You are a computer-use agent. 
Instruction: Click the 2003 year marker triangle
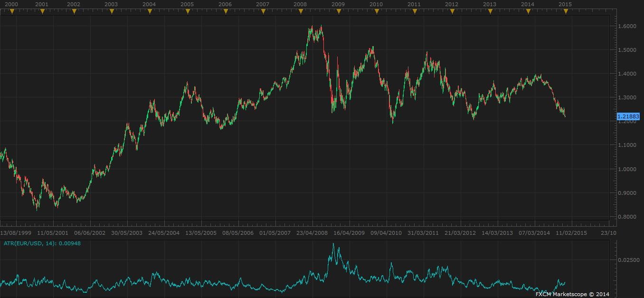[x=112, y=11]
